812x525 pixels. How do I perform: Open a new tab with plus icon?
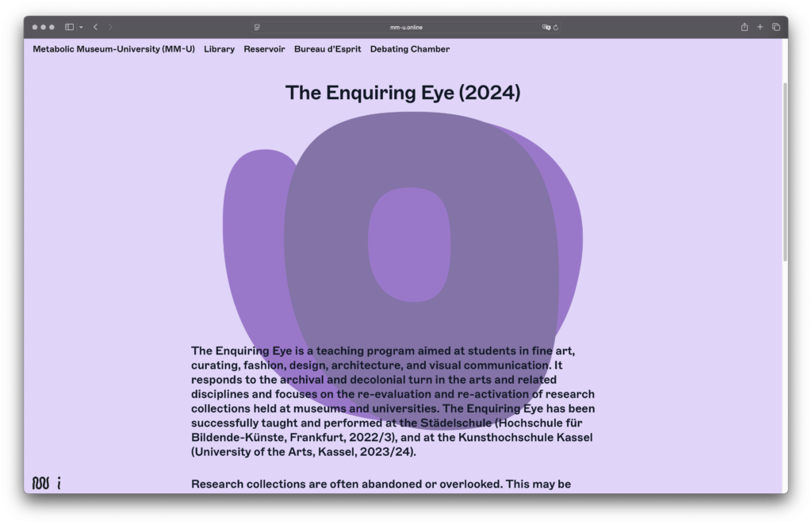tap(760, 27)
